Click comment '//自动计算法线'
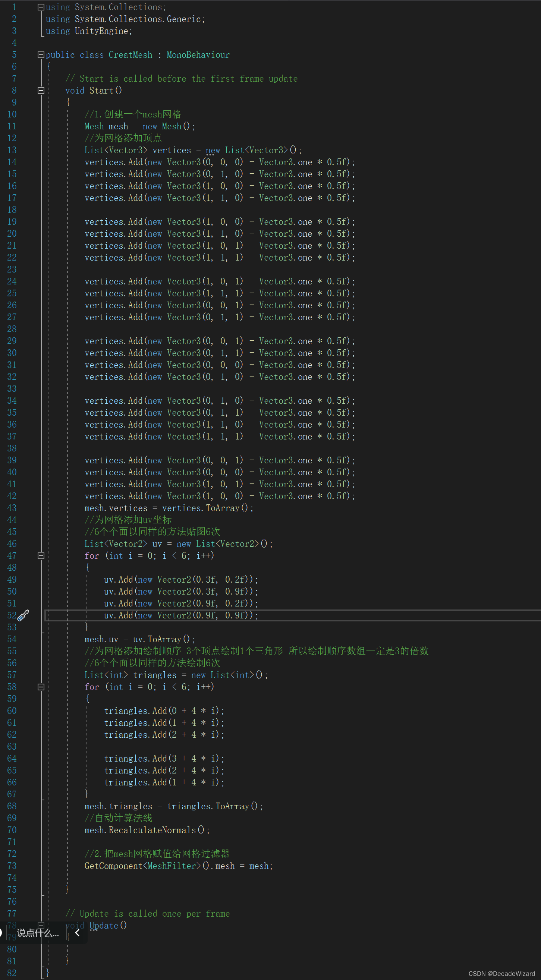The height and width of the screenshot is (980, 541). tap(118, 818)
